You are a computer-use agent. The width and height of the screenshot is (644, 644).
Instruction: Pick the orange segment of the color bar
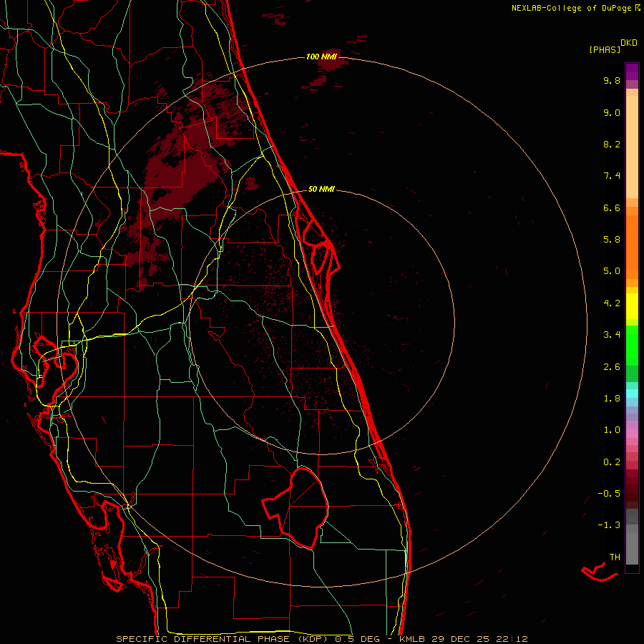[x=632, y=248]
